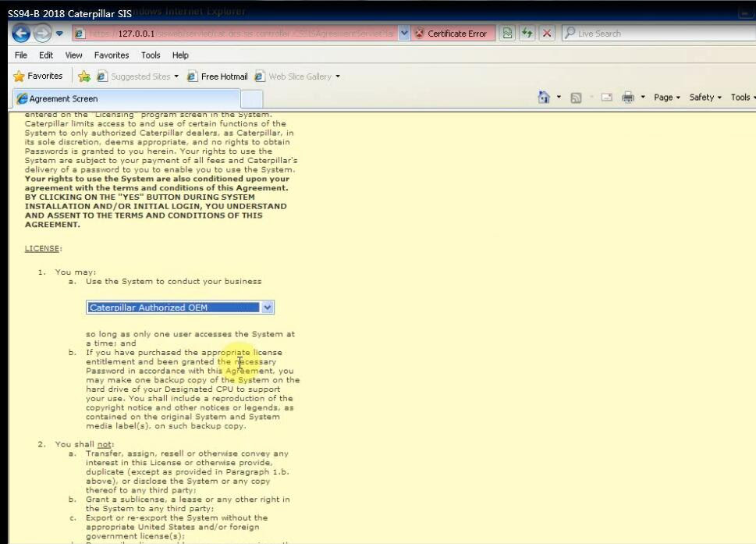Expand the Web Slice Gallery dropdown arrow

tap(338, 76)
